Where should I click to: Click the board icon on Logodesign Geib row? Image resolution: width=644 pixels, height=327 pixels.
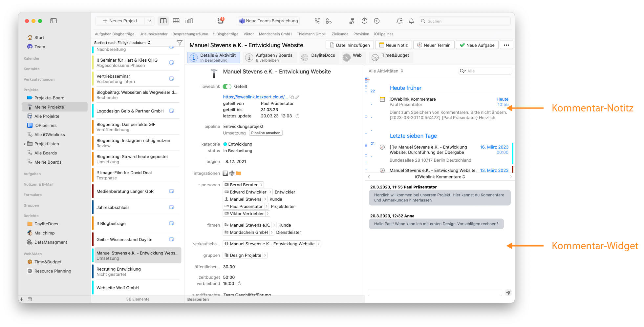pos(171,111)
